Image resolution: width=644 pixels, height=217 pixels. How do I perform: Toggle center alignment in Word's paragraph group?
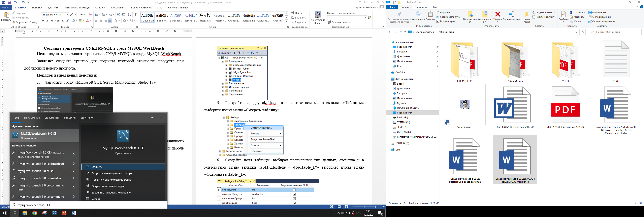[101, 21]
